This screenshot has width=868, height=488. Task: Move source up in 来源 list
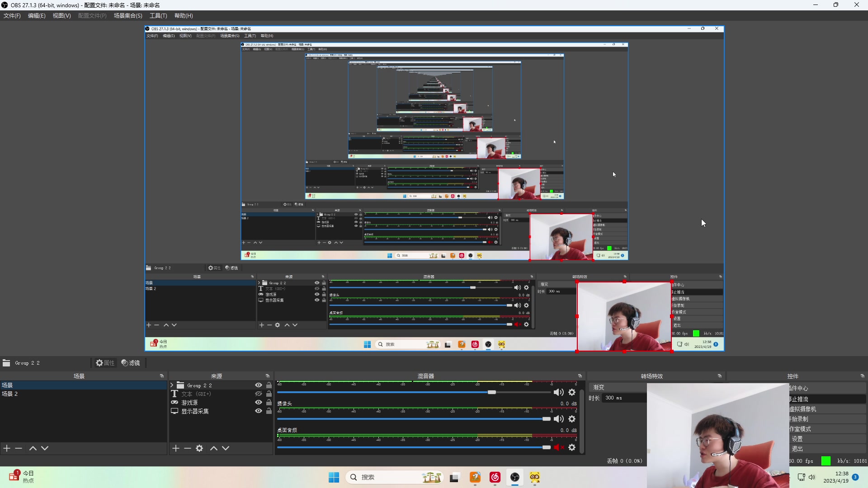214,448
